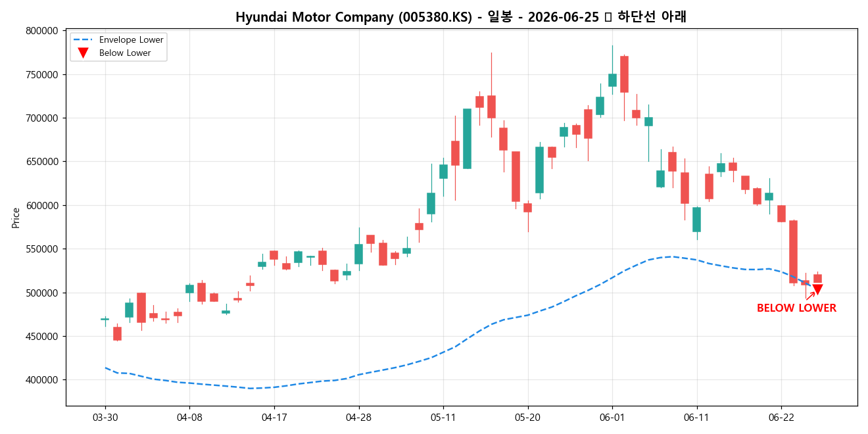
Task: Select the "Envelope Lower" legend label
Action: pos(132,39)
